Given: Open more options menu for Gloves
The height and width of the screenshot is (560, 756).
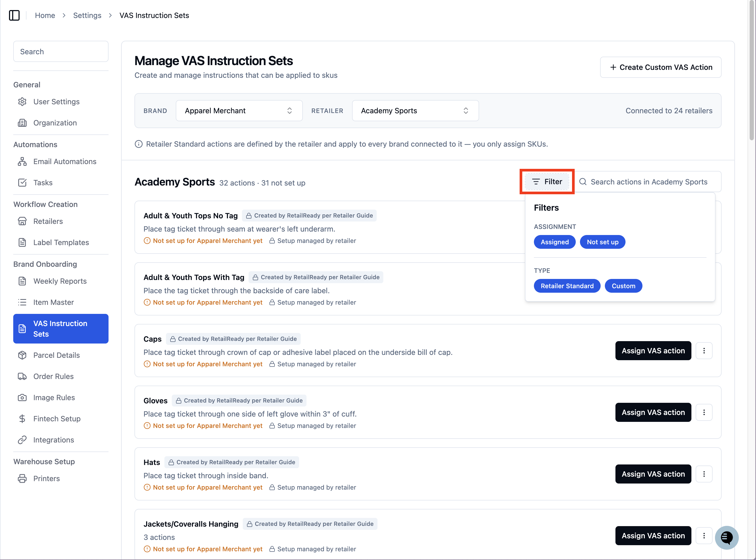Looking at the screenshot, I should coord(704,412).
